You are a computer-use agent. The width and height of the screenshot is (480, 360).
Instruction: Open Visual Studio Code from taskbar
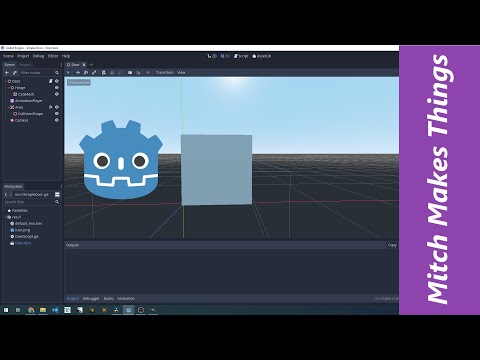pyautogui.click(x=55, y=310)
